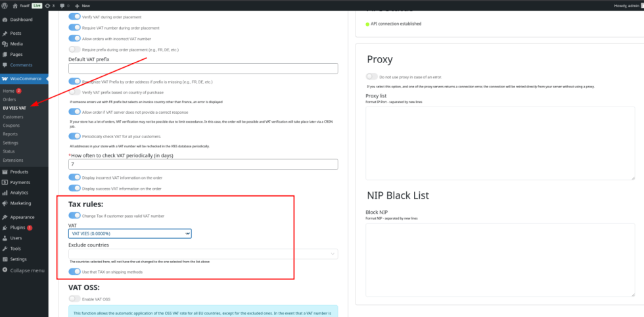This screenshot has height=317, width=644.
Task: Toggle Change Tax if customer pass valid VAT
Action: click(x=74, y=216)
